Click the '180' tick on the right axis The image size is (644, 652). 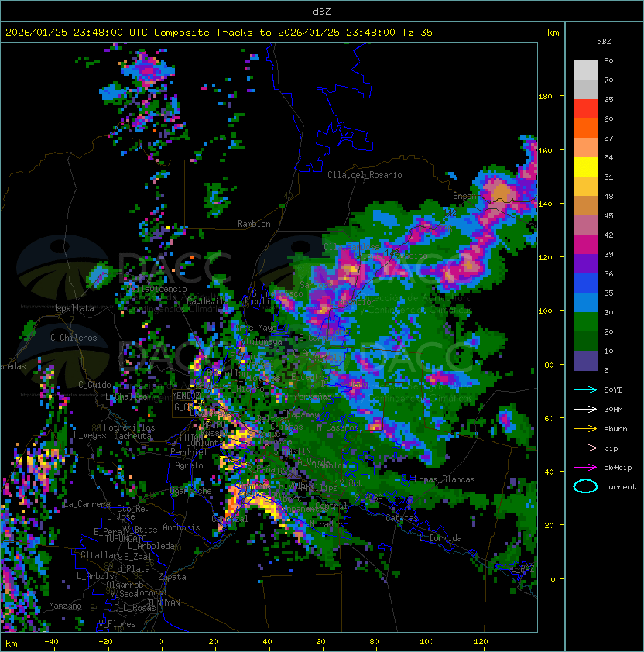pyautogui.click(x=545, y=97)
